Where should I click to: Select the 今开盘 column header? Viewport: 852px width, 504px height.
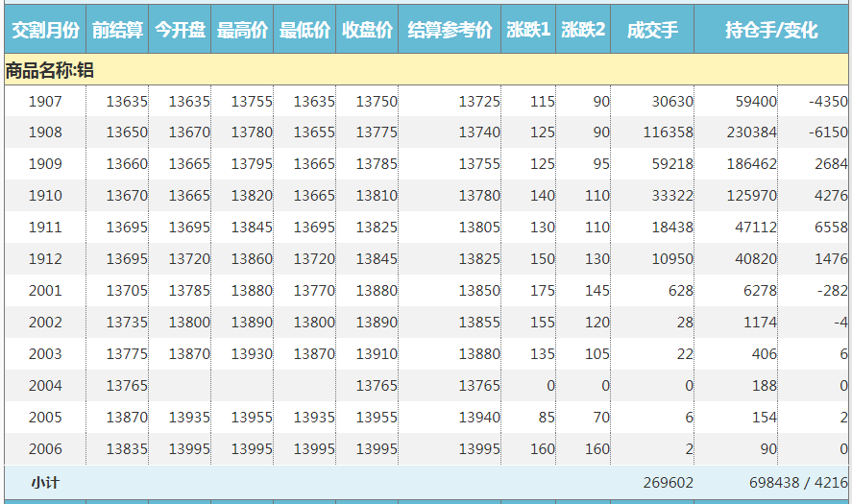click(180, 31)
